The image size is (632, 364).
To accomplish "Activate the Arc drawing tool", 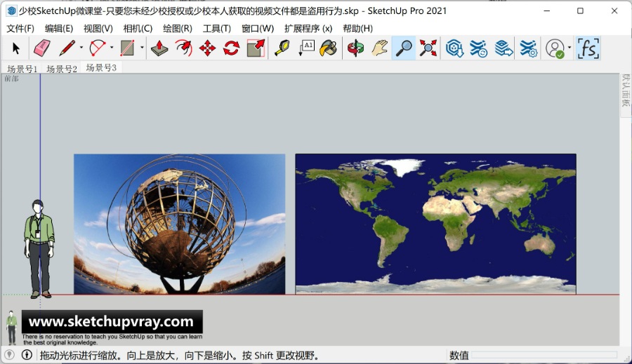I will (x=98, y=48).
